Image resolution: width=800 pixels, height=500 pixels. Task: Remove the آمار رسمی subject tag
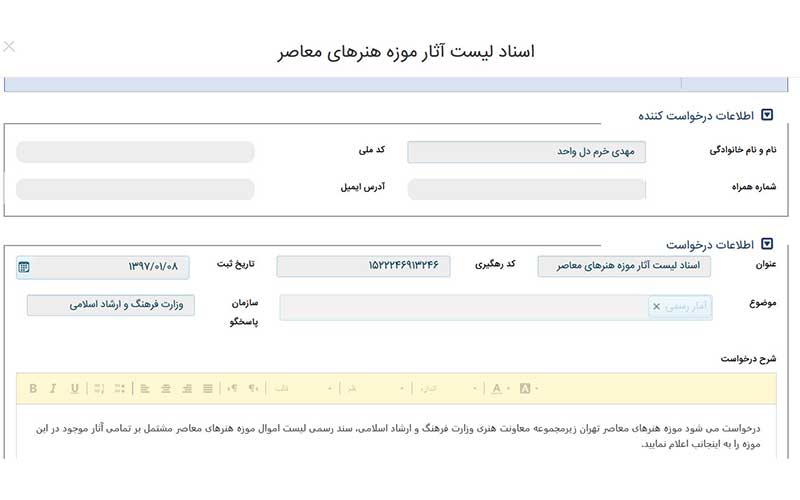(x=656, y=307)
